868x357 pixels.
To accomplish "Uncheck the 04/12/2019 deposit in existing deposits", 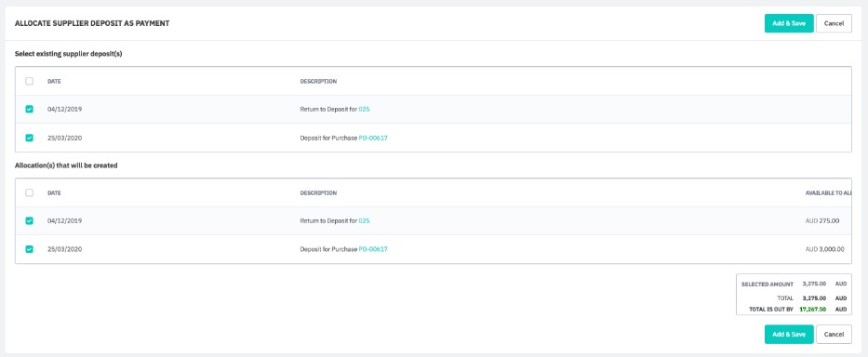I will 30,109.
